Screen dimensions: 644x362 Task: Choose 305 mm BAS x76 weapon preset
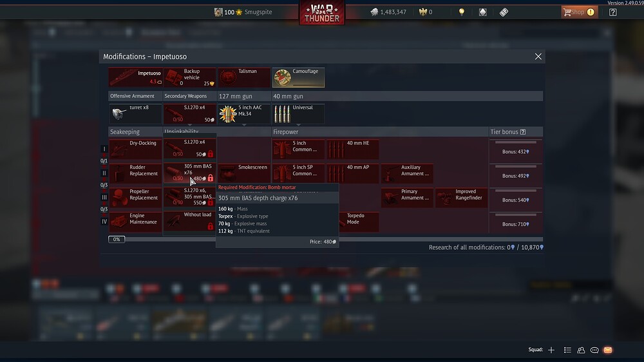(190, 173)
